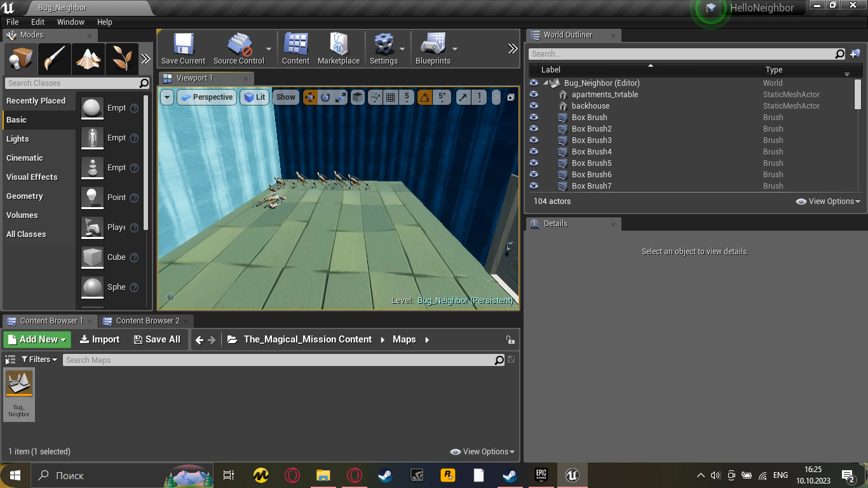Open the Edit menu
This screenshot has width=868, height=488.
[x=38, y=22]
